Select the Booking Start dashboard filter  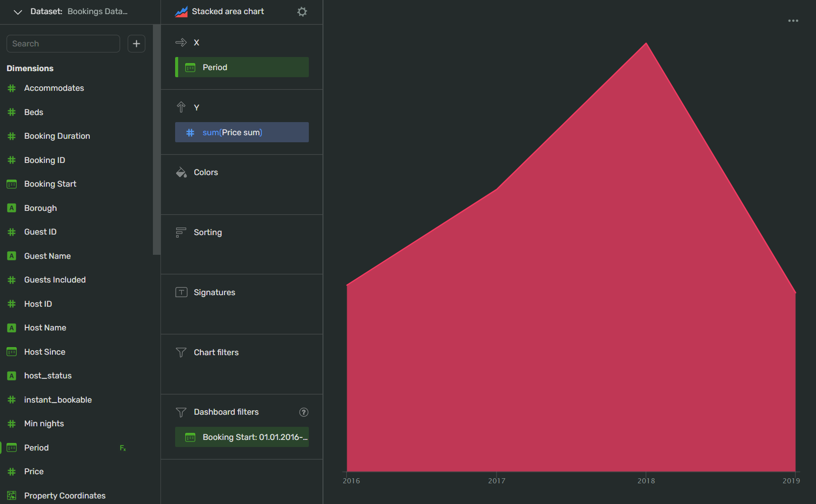[242, 437]
